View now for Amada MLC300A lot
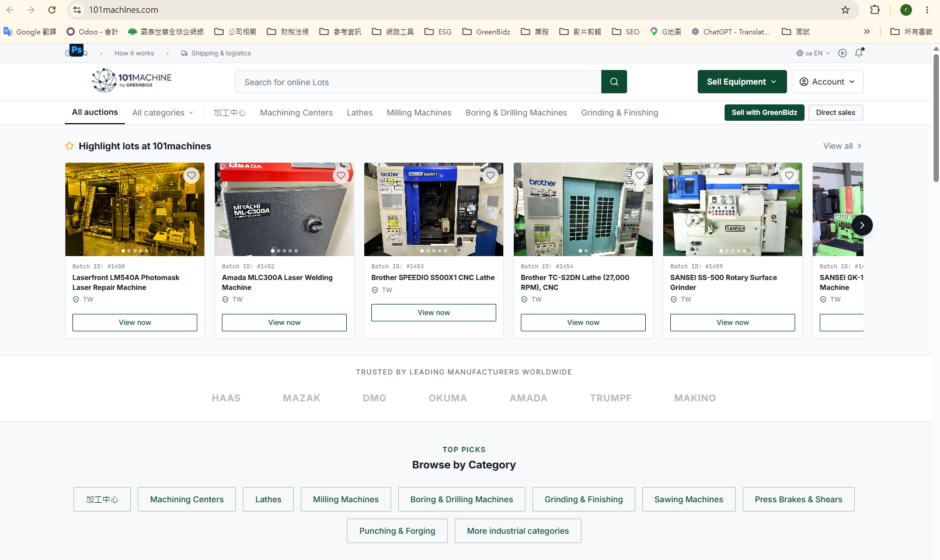 coord(284,323)
